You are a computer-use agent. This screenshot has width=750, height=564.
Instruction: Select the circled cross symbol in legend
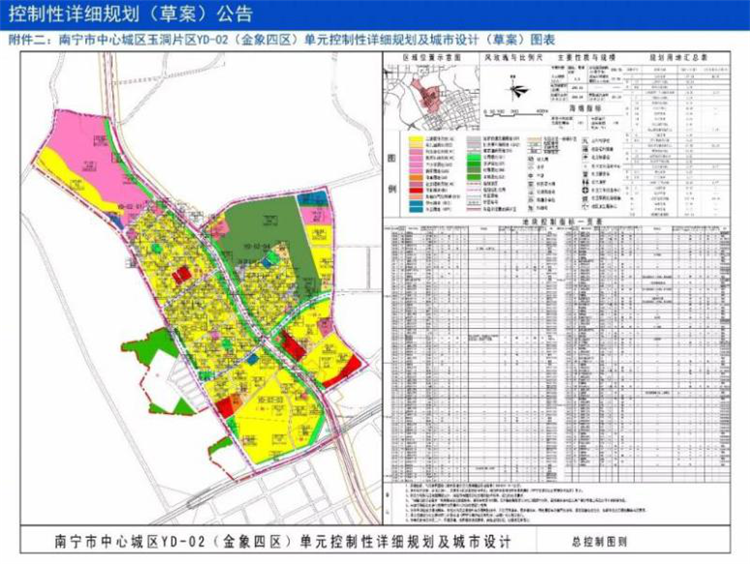[x=585, y=190]
